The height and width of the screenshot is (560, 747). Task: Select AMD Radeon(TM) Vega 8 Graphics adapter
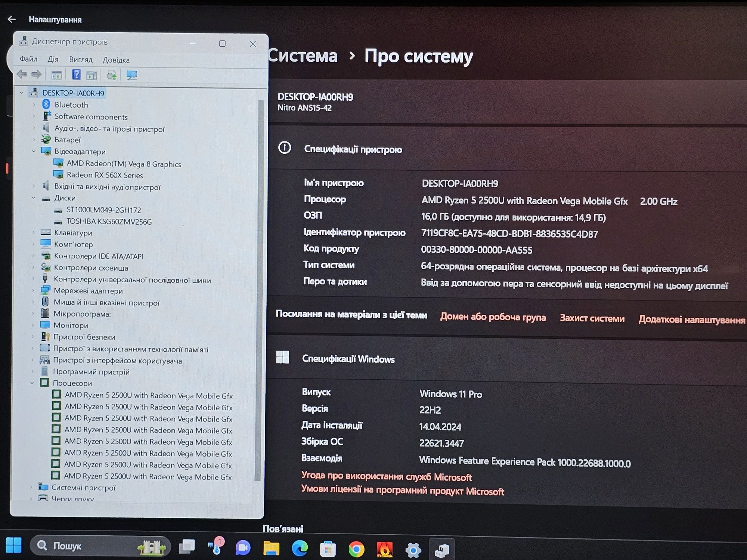click(x=124, y=164)
